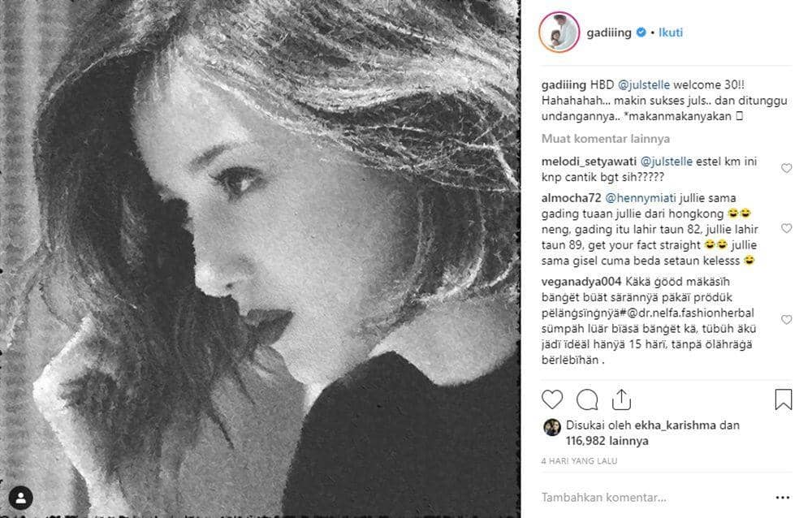The height and width of the screenshot is (518, 812).
Task: Toggle like on veganadya004's comment heart
Action: pyautogui.click(x=785, y=321)
